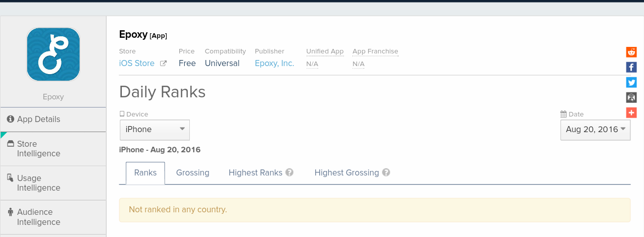This screenshot has height=237, width=644.
Task: Open the iOS Store link
Action: coord(137,64)
